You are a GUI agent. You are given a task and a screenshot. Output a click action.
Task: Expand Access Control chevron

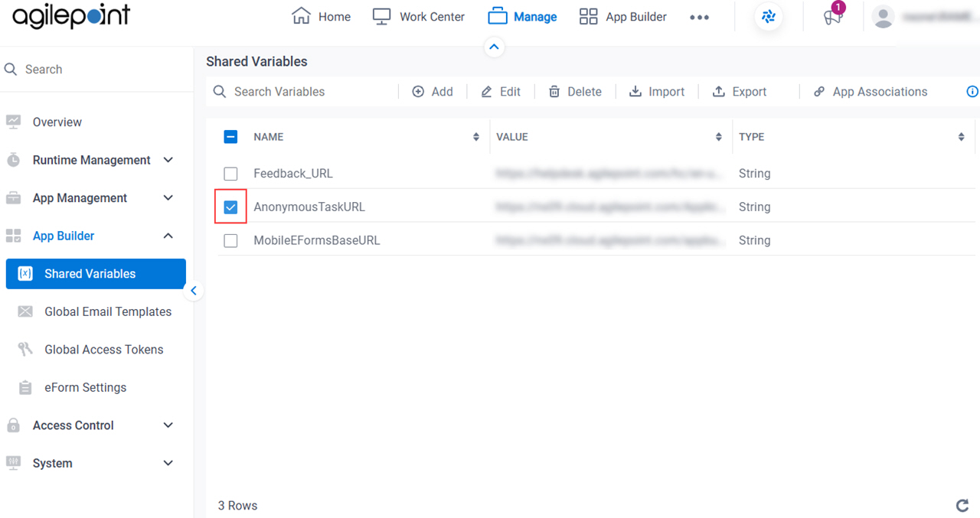tap(168, 425)
